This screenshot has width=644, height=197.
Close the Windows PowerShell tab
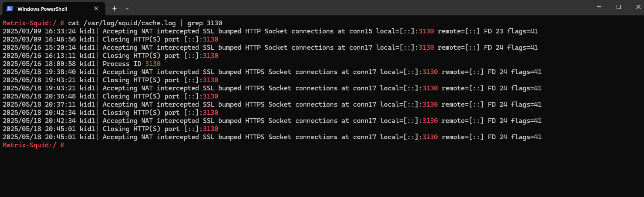pos(96,9)
